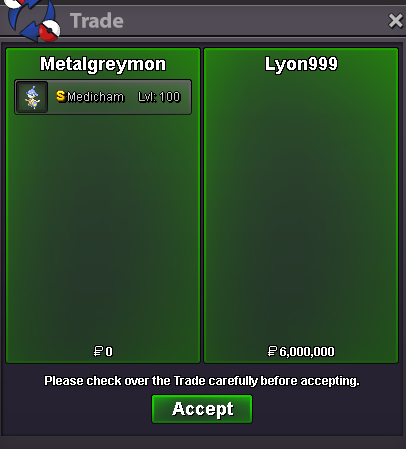Click the Lyon999 player name
This screenshot has width=406, height=449.
pyautogui.click(x=301, y=64)
